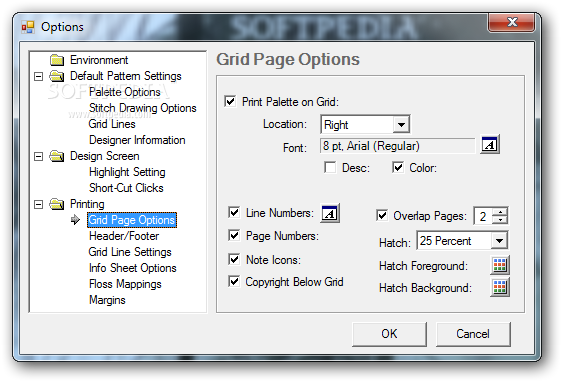Collapse the Design Screen node
Screen dimensions: 562x382
point(38,157)
